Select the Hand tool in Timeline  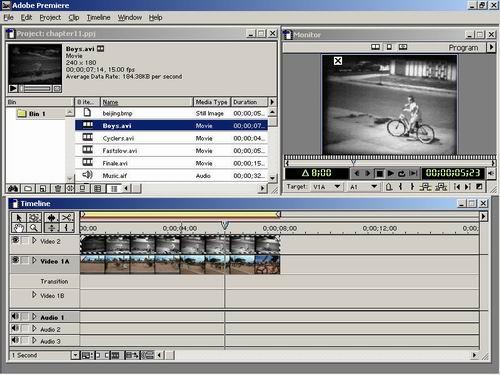(19, 228)
